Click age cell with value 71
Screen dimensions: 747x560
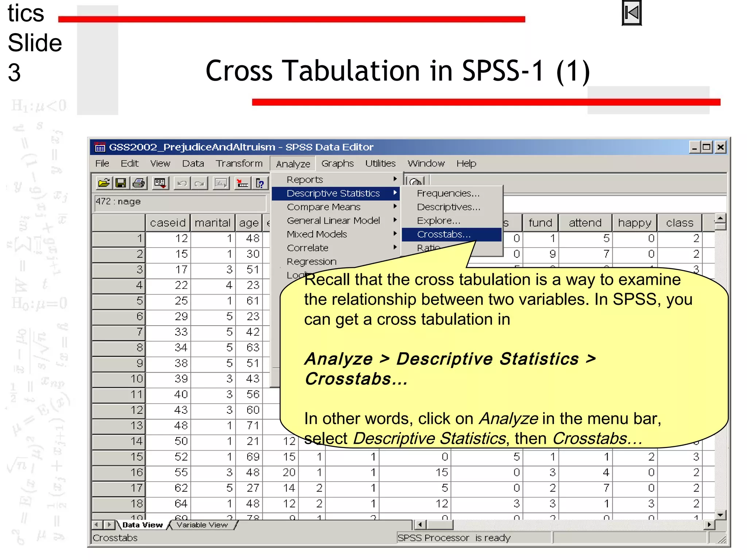tap(249, 425)
